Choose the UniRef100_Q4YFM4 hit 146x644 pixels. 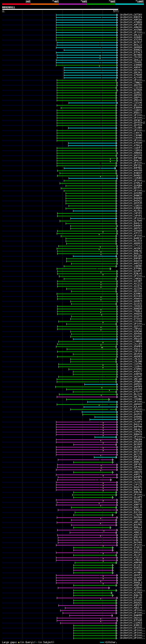point(131,419)
